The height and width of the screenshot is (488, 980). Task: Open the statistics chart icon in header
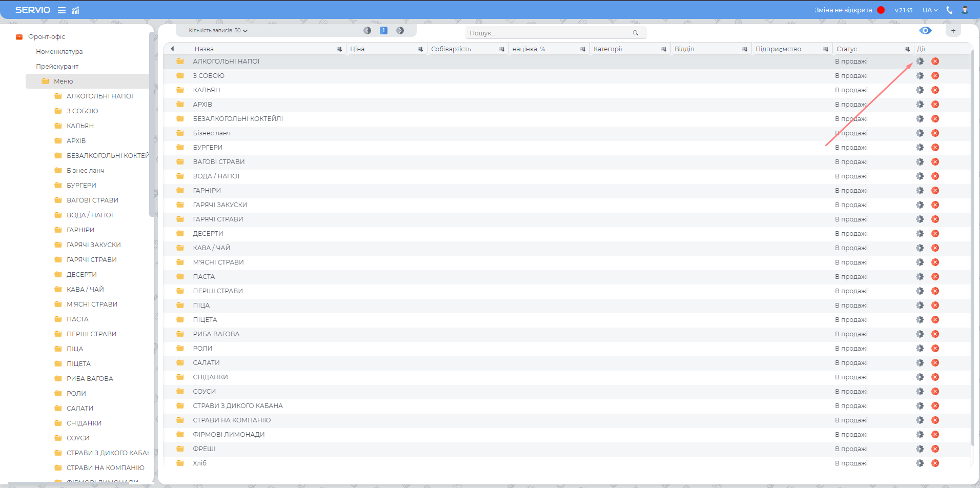tap(75, 10)
